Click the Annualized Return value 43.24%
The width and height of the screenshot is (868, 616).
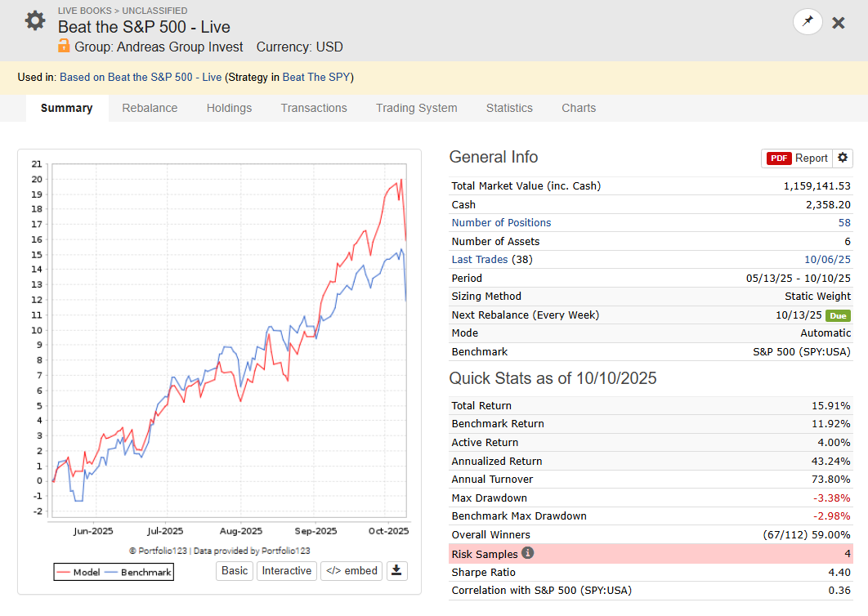[830, 461]
